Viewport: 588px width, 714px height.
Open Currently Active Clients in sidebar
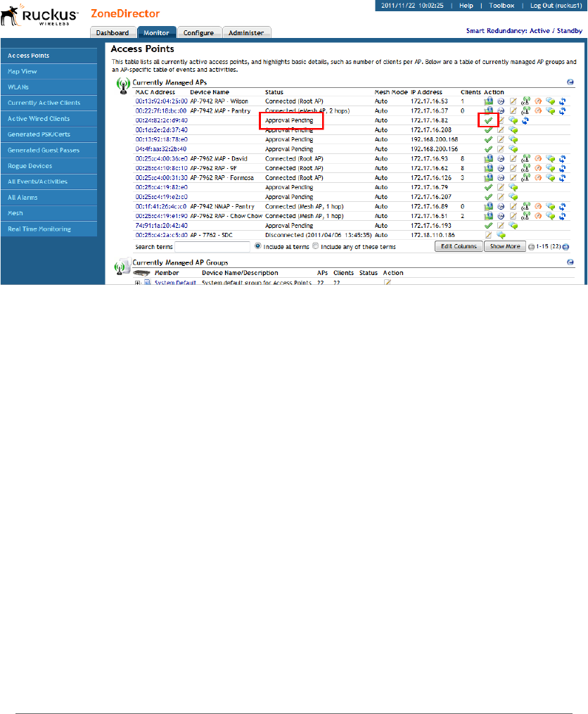coord(49,103)
